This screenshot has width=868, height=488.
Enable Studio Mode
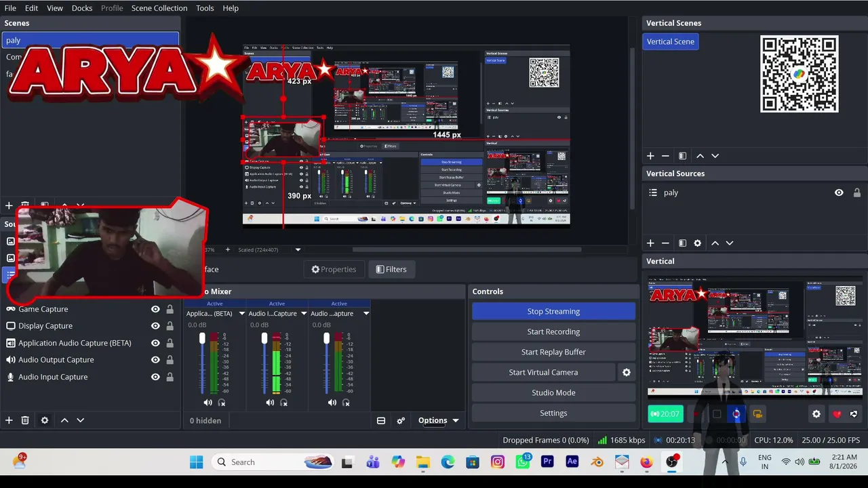(x=553, y=392)
